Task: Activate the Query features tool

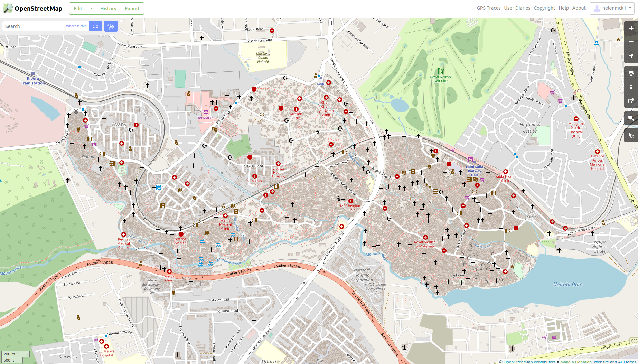Action: 631,135
